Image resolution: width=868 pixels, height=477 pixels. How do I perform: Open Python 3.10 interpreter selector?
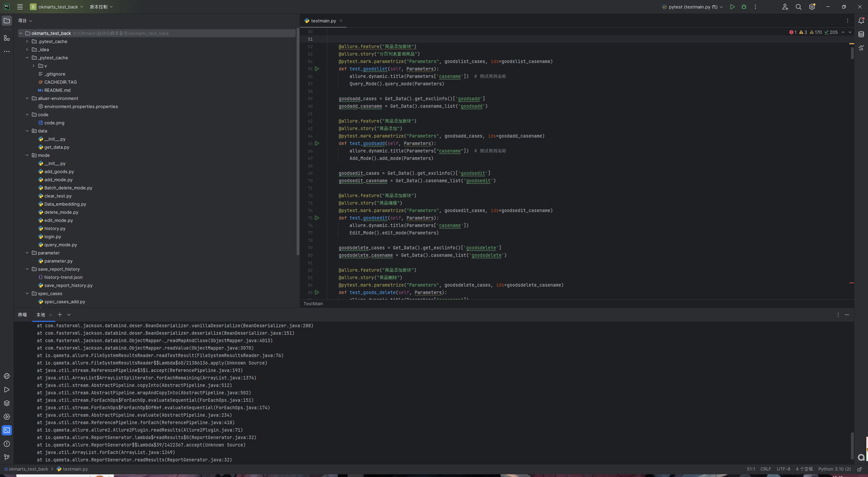(x=834, y=469)
